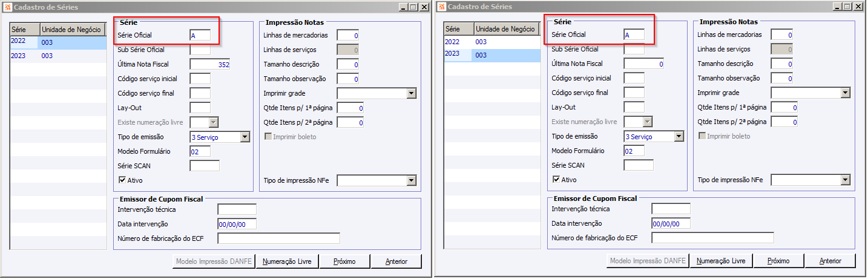Click Numeração Livre button in left window
This screenshot has width=868, height=279.
click(287, 261)
